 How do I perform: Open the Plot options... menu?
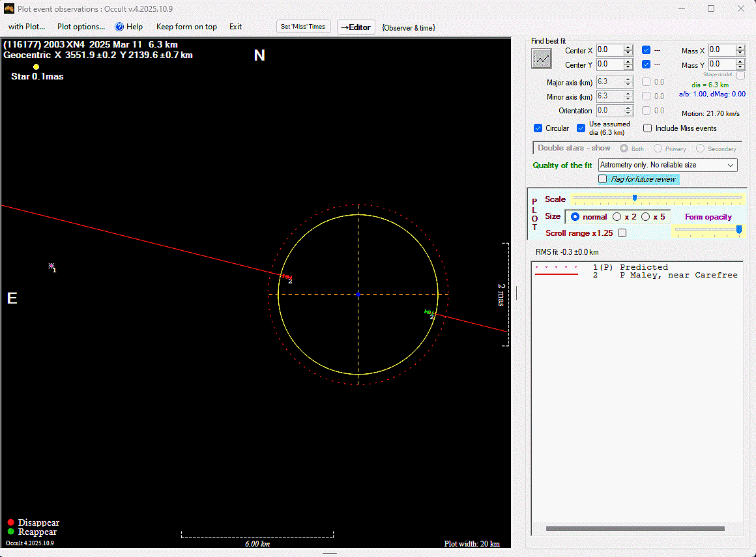point(81,27)
